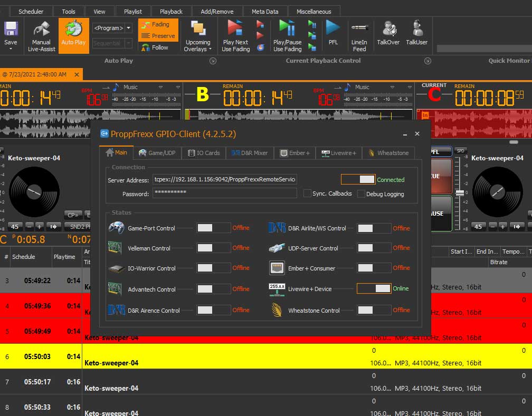Activate the TalkUser icon
The height and width of the screenshot is (416, 532).
417,28
